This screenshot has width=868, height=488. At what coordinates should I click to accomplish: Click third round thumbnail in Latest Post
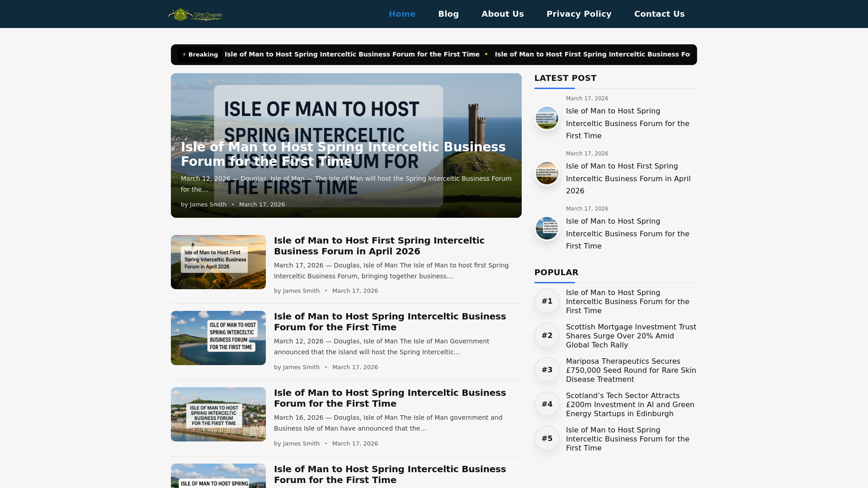click(547, 228)
